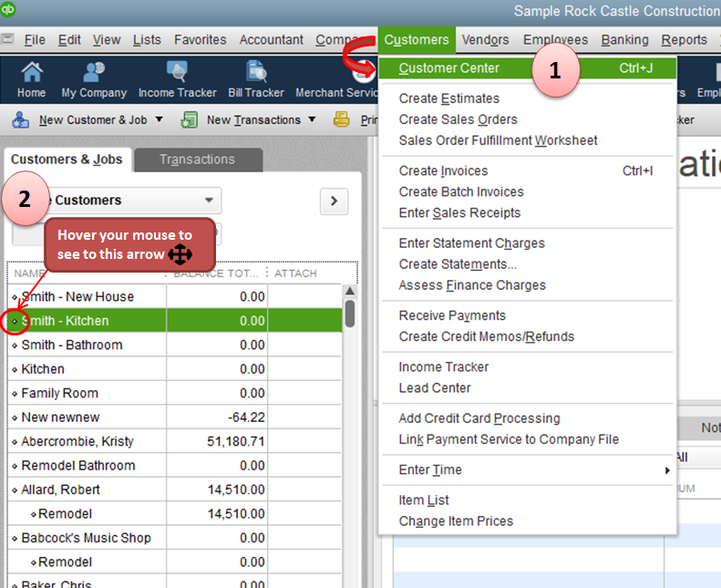Expand the Enter Time submenu arrow
721x588 pixels.
[667, 470]
